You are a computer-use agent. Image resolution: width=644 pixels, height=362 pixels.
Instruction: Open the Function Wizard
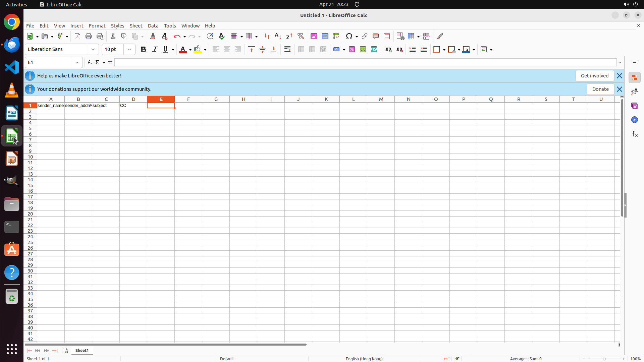point(90,62)
